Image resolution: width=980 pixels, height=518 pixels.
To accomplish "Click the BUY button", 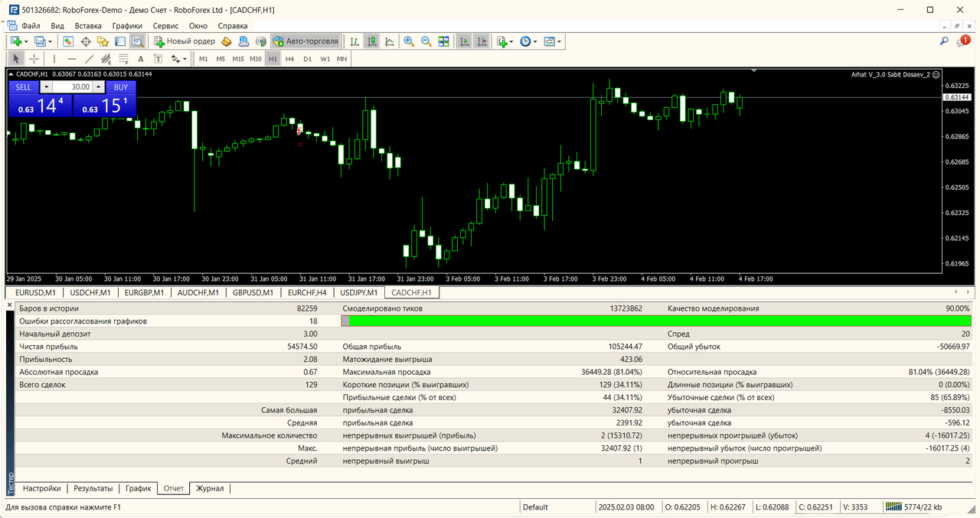I will pyautogui.click(x=121, y=87).
